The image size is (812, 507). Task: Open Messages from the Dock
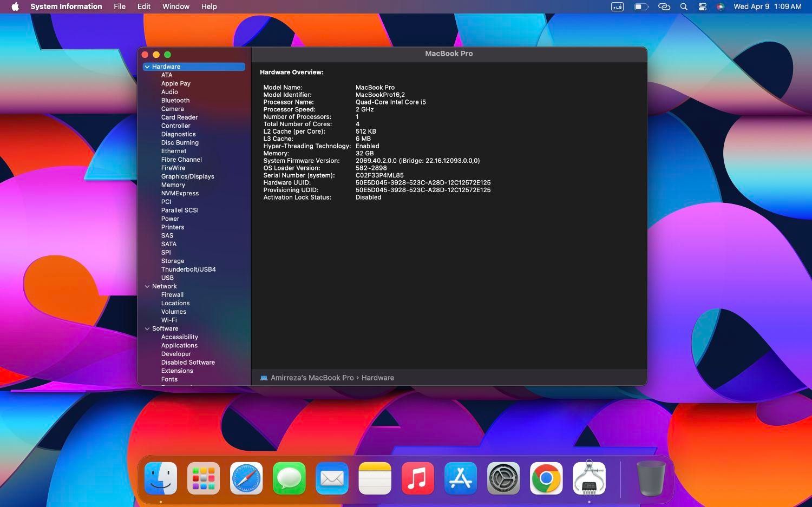[x=289, y=478]
